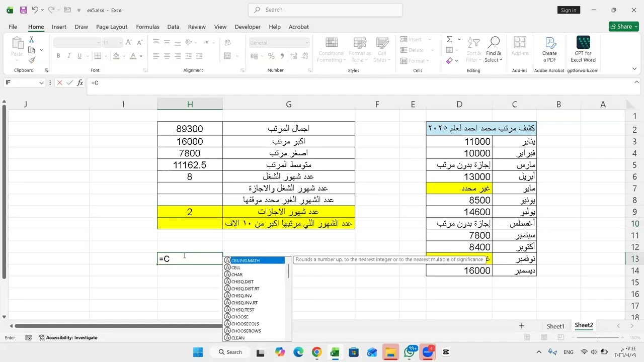Toggle Bold formatting
The width and height of the screenshot is (644, 362).
[58, 56]
